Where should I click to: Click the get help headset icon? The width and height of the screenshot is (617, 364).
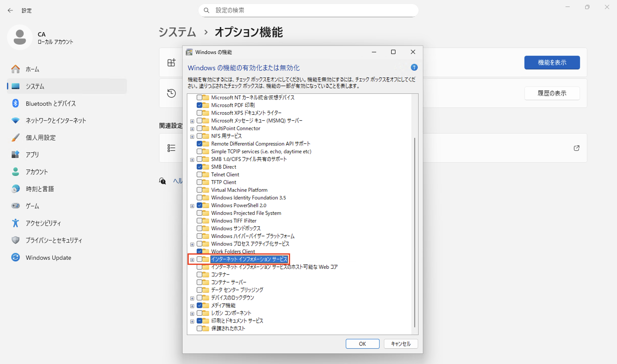coord(162,181)
